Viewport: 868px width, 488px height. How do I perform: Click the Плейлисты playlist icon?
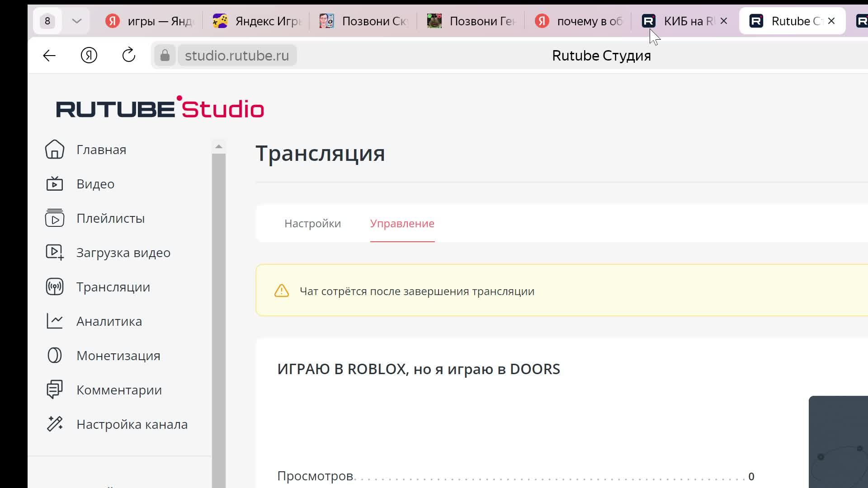(x=55, y=218)
